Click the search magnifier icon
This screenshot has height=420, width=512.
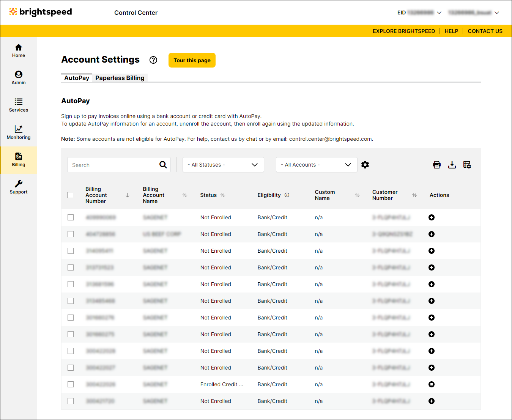tap(163, 165)
